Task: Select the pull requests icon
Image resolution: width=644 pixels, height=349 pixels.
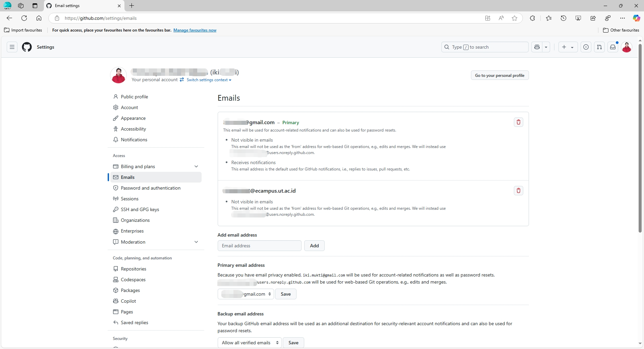Action: [x=599, y=47]
